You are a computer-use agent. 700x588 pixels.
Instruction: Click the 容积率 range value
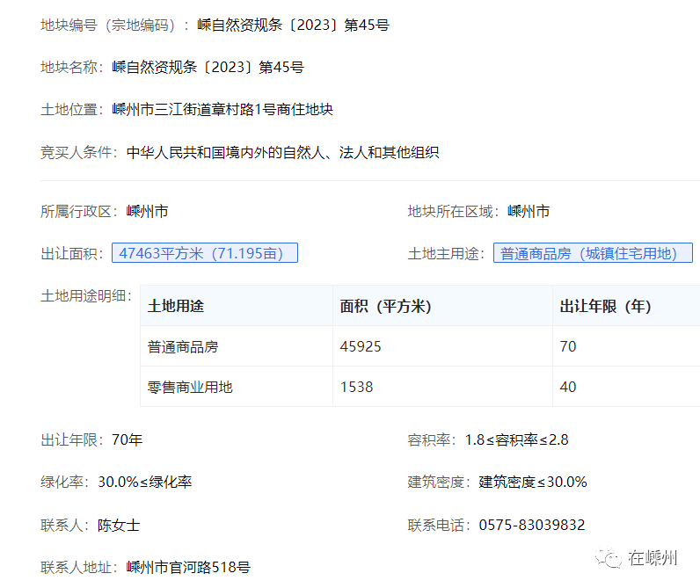tap(516, 439)
